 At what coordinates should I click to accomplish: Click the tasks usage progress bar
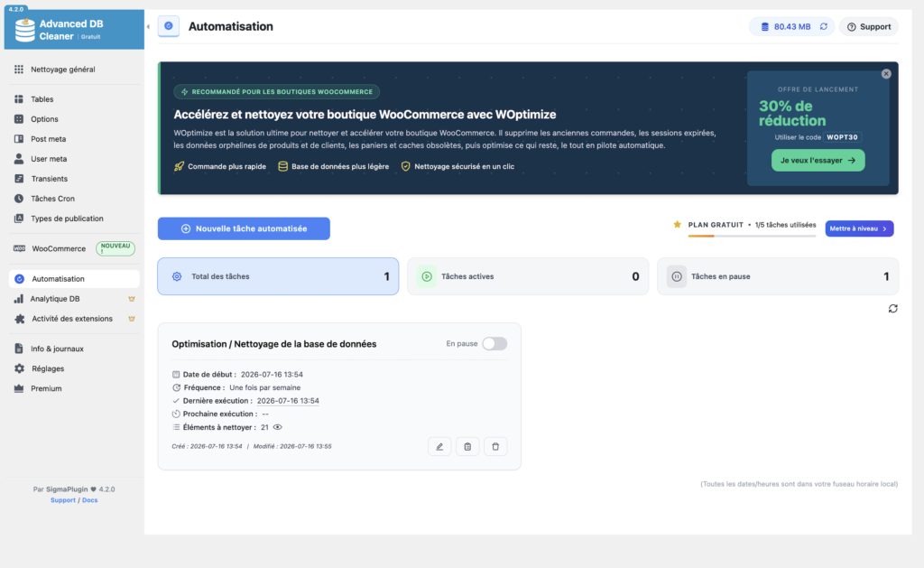[x=752, y=236]
